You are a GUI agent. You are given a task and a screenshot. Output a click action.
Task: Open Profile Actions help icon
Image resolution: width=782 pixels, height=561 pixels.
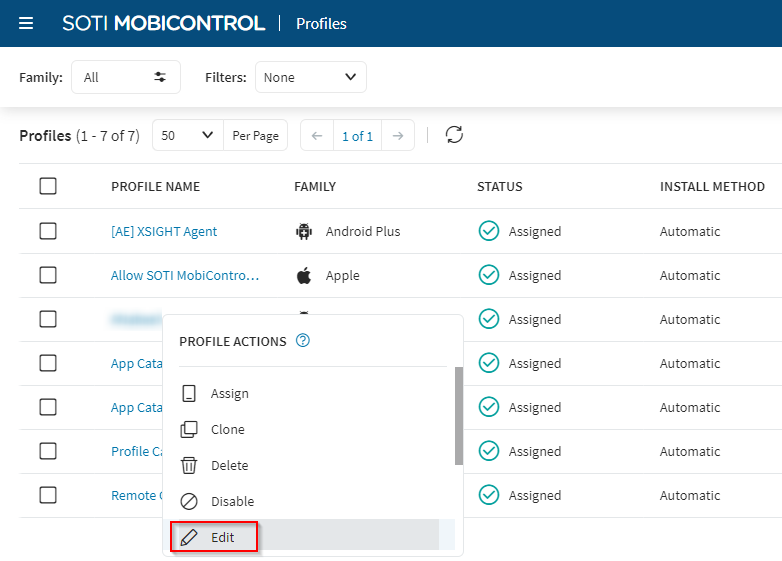click(x=303, y=341)
